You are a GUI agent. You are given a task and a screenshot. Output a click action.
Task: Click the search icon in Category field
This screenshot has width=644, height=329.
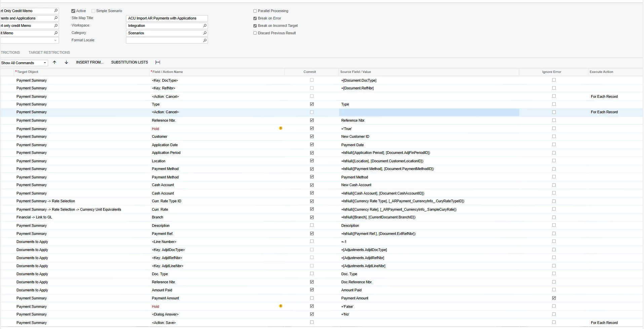click(205, 33)
